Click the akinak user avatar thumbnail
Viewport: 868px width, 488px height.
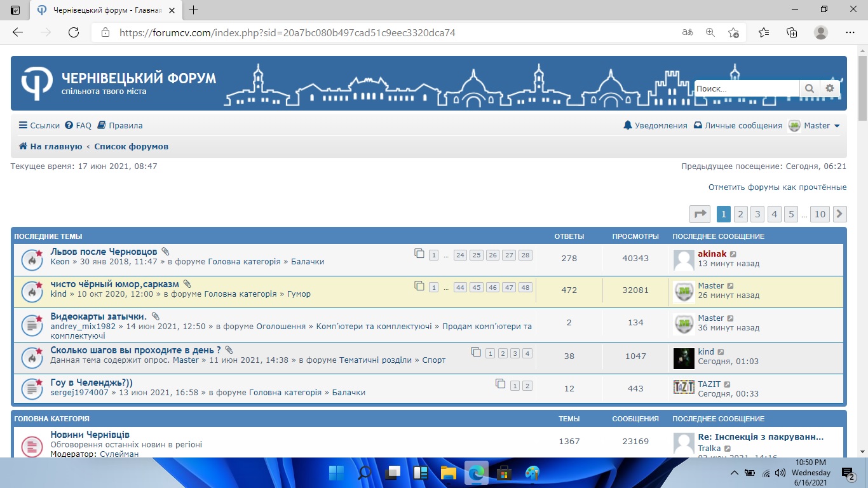684,259
